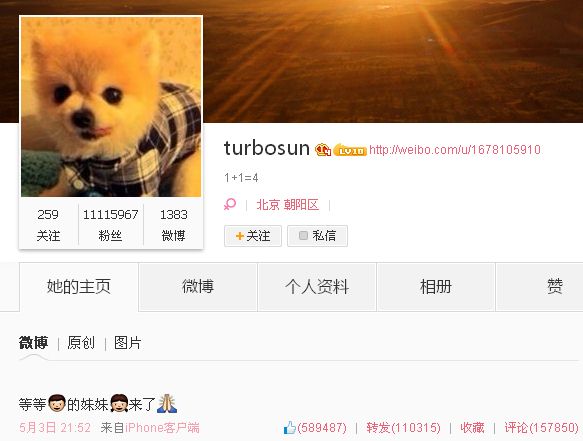Click the crown membership badge icon
583x441 pixels.
323,150
